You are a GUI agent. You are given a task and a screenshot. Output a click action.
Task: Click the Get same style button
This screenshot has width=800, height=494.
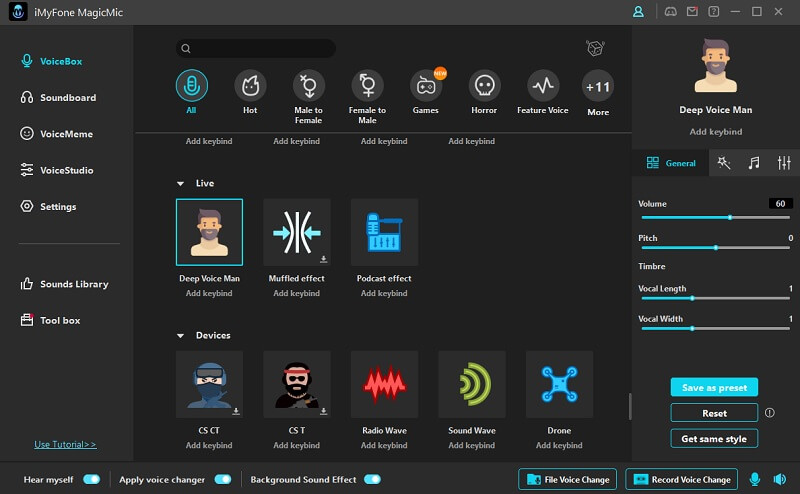(714, 438)
